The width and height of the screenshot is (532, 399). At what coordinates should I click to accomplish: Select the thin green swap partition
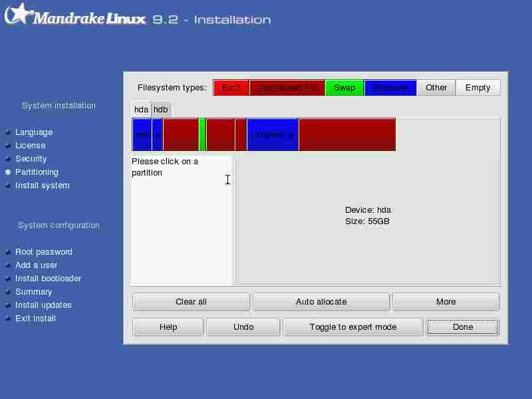point(202,135)
